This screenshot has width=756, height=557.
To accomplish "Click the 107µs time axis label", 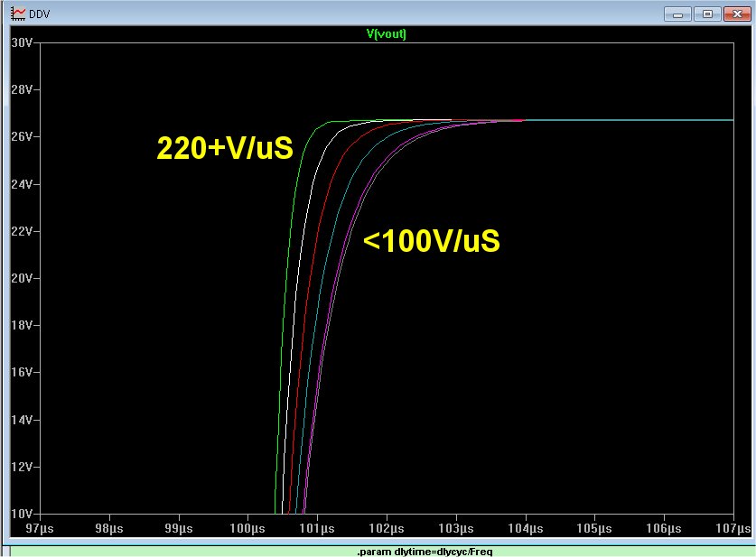I will pos(733,529).
